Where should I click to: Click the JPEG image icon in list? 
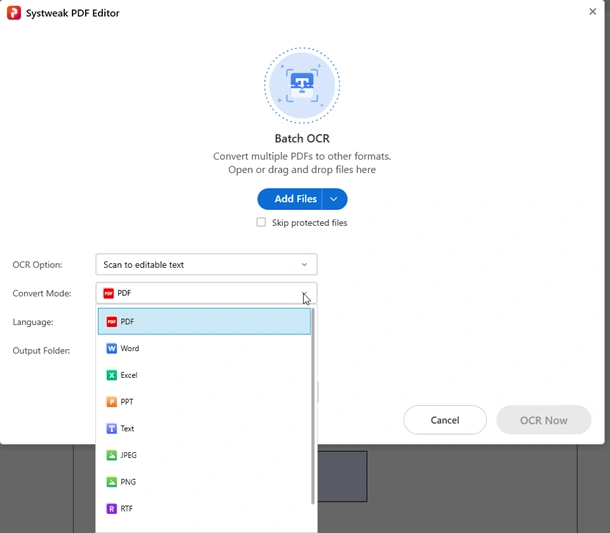112,455
